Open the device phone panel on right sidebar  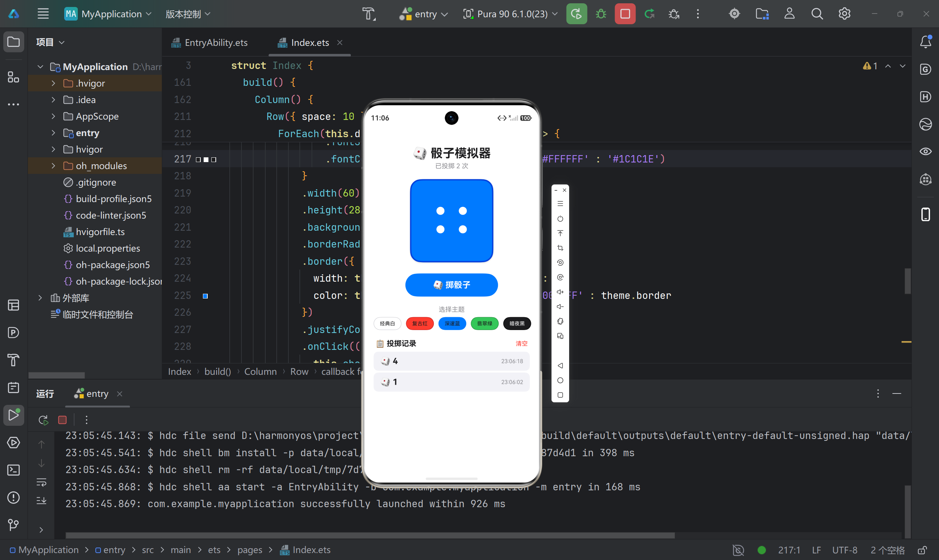click(925, 214)
